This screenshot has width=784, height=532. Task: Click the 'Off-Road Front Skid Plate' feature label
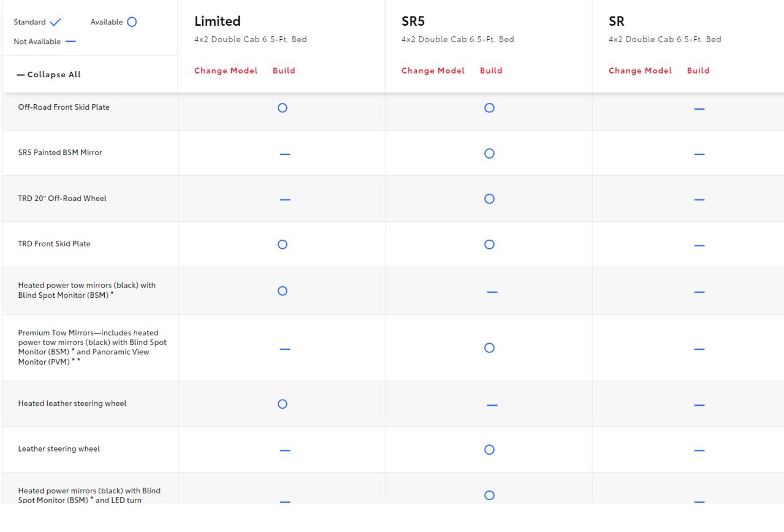click(x=64, y=107)
